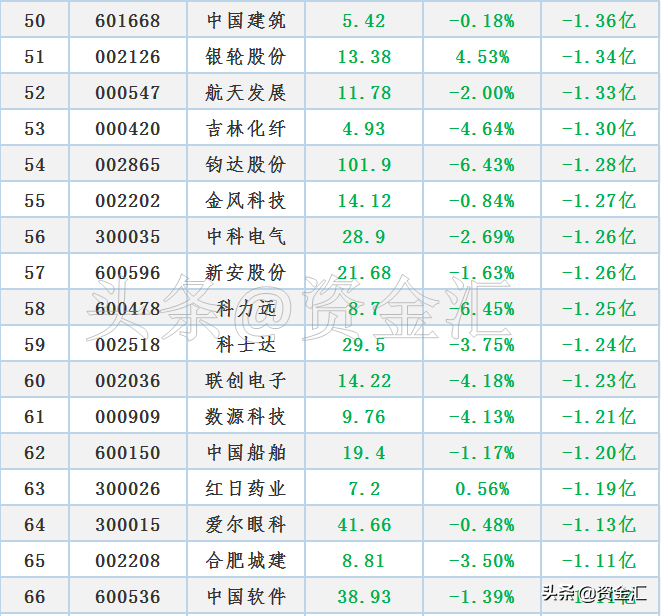
Task: Click the stock name 中国建筑
Action: coord(246,21)
